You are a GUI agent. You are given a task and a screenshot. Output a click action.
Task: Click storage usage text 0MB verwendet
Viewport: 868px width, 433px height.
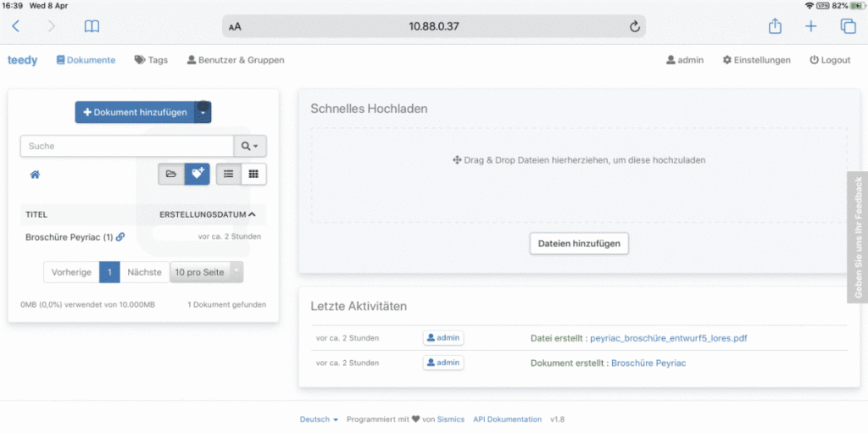tap(87, 304)
